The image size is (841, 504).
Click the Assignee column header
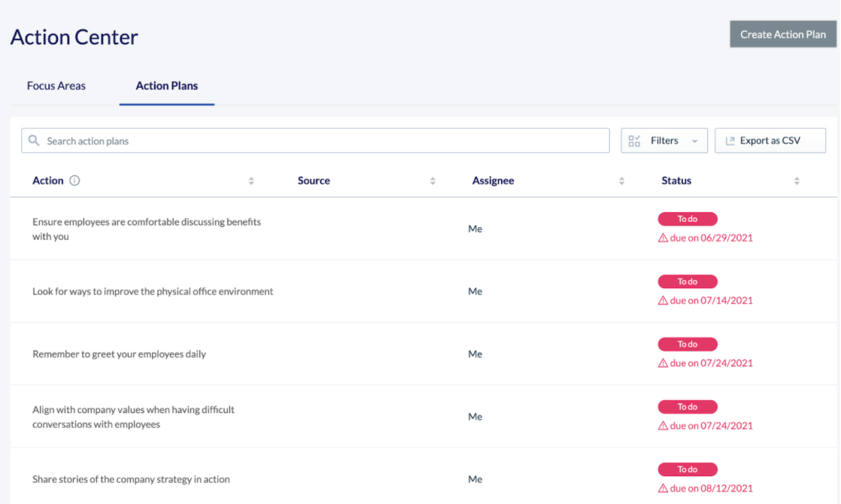tap(493, 181)
